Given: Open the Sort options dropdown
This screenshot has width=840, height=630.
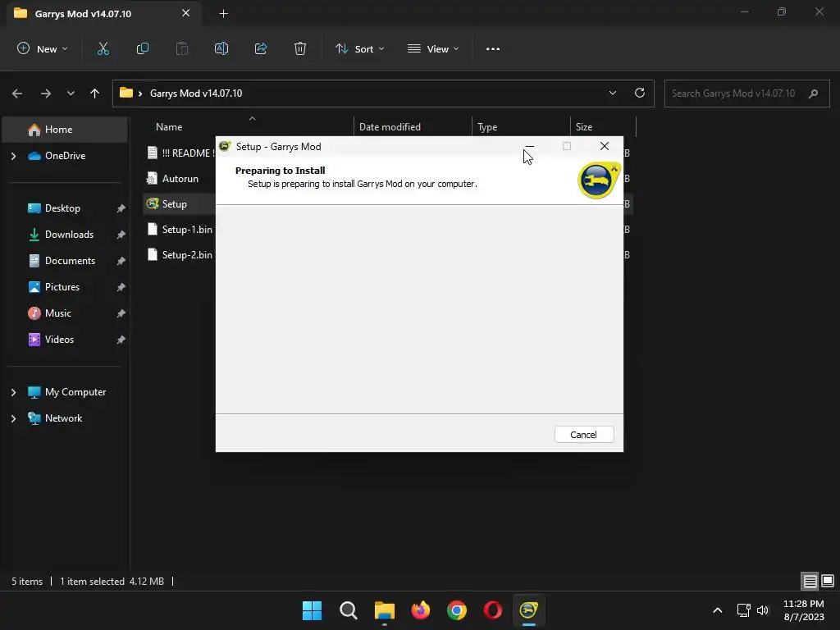Looking at the screenshot, I should 360,48.
